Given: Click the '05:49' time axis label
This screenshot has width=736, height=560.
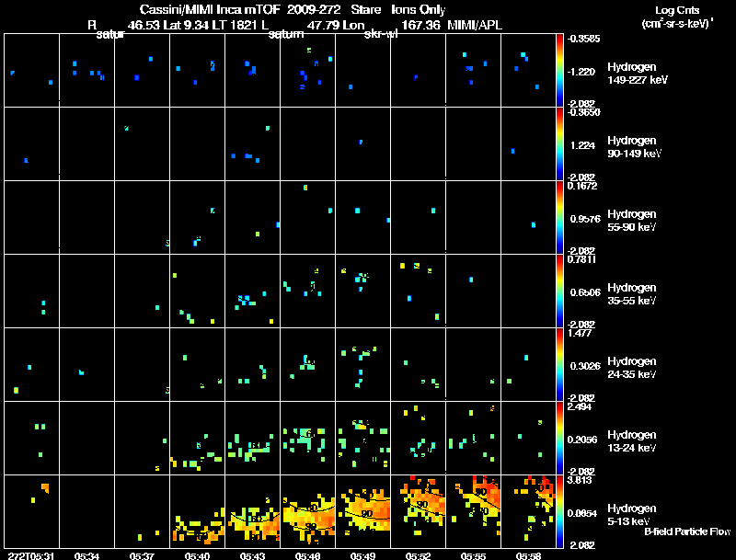Looking at the screenshot, I should (362, 555).
